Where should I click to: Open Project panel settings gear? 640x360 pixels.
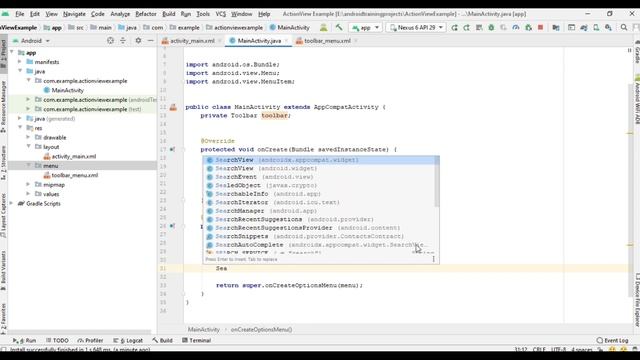click(138, 40)
